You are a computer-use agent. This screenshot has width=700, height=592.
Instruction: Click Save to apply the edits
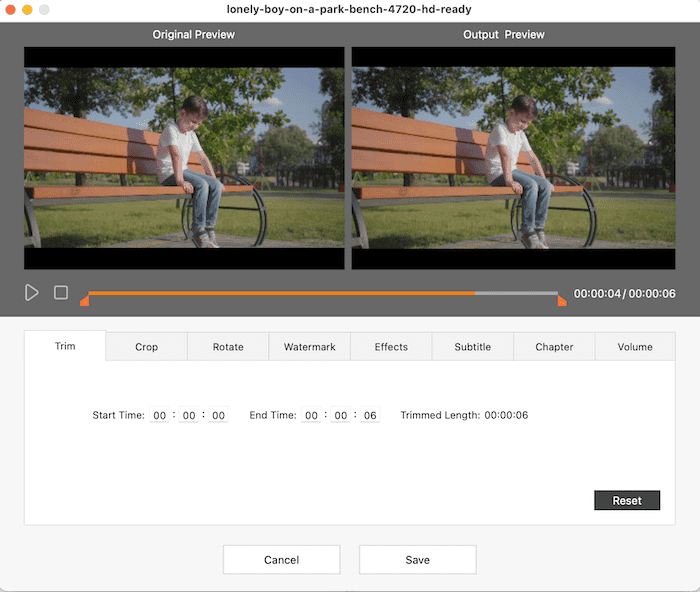tap(417, 560)
